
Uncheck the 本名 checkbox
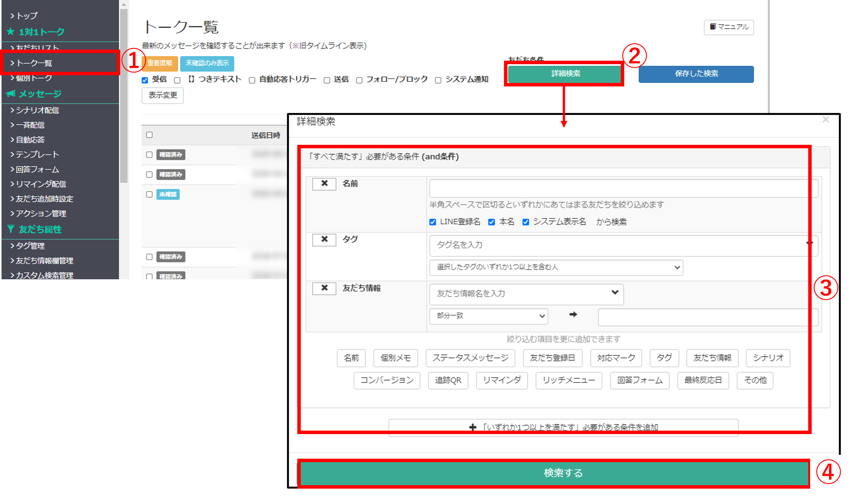coord(491,222)
